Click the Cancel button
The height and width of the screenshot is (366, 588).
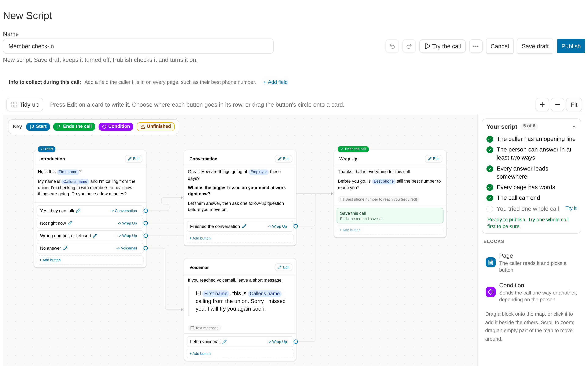(x=499, y=46)
